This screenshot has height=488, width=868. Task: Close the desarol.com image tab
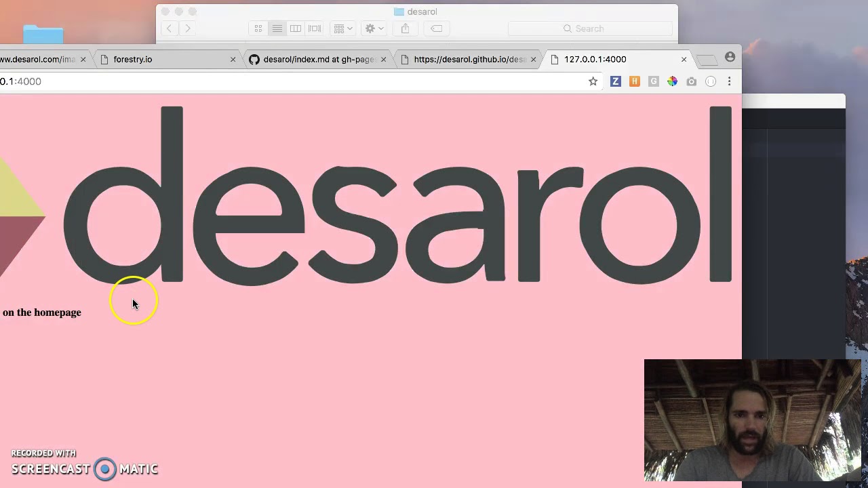coord(83,60)
